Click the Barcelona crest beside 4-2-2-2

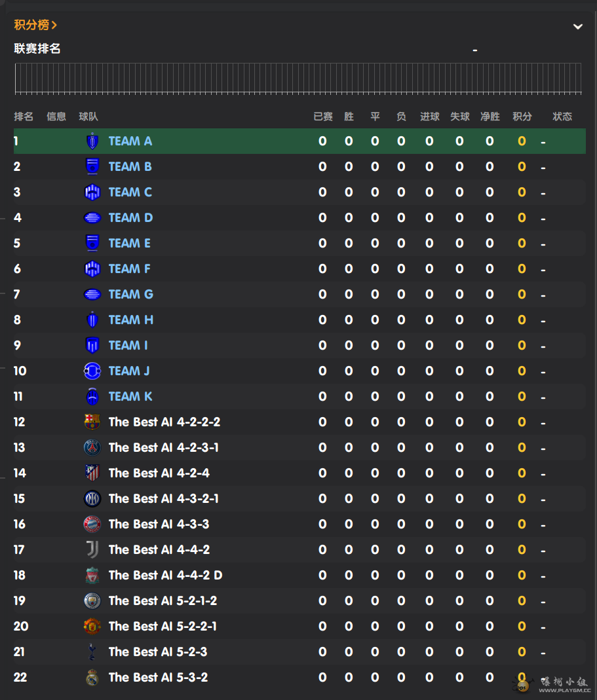[x=92, y=422]
